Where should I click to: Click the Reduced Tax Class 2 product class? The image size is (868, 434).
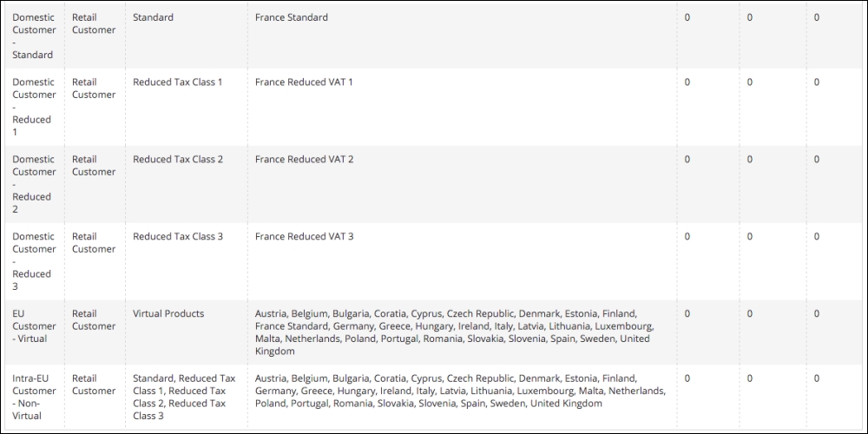(178, 159)
